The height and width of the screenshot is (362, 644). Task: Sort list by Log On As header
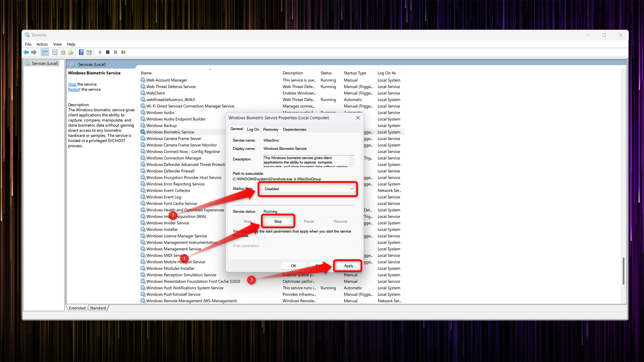click(x=390, y=73)
